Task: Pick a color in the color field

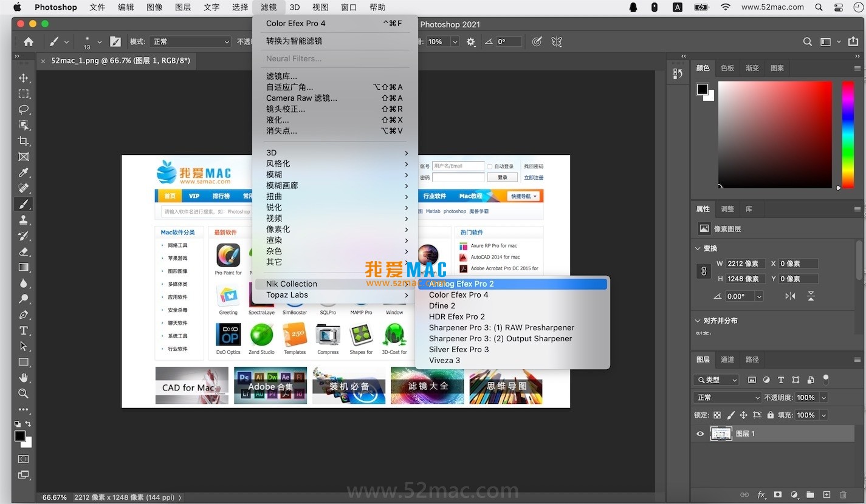Action: click(775, 135)
